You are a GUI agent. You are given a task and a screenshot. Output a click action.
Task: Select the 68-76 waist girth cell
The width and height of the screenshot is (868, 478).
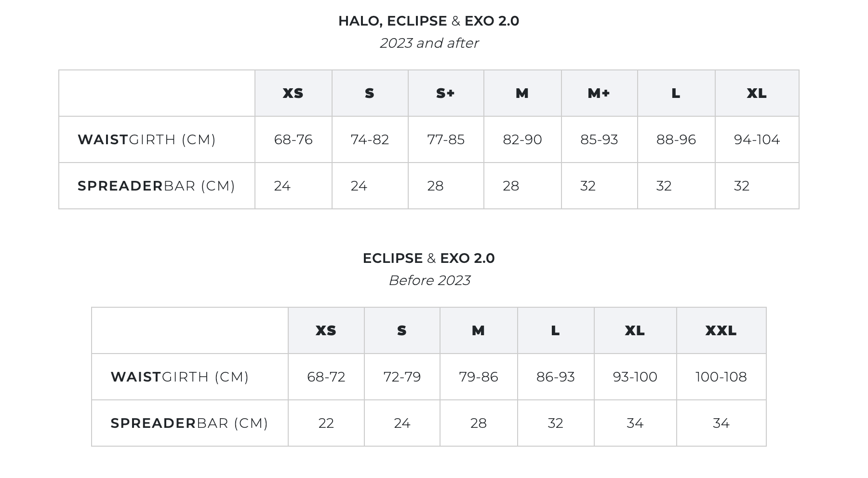click(x=293, y=139)
